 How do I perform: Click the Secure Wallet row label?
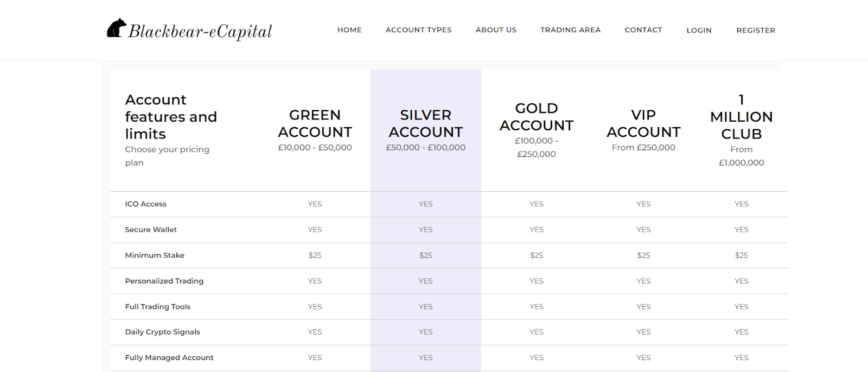tap(151, 230)
